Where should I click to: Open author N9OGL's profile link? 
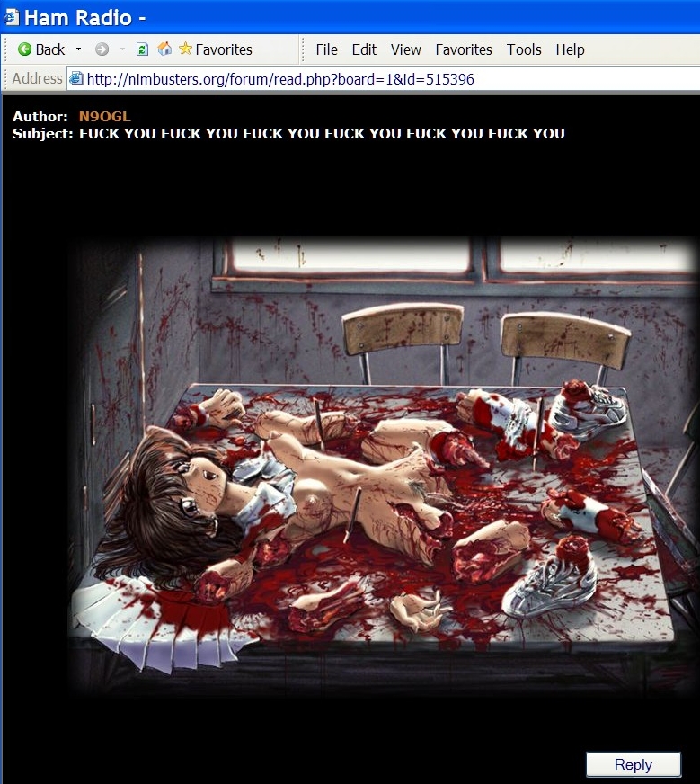tap(104, 117)
